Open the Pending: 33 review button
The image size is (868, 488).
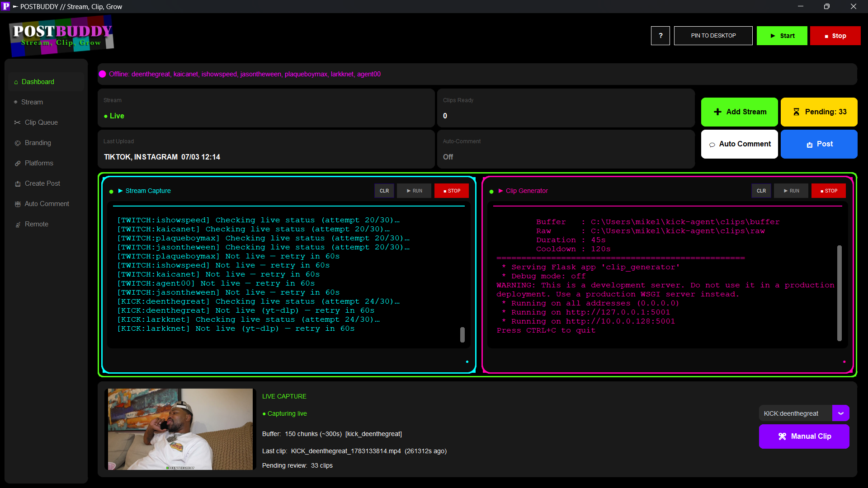click(x=819, y=112)
